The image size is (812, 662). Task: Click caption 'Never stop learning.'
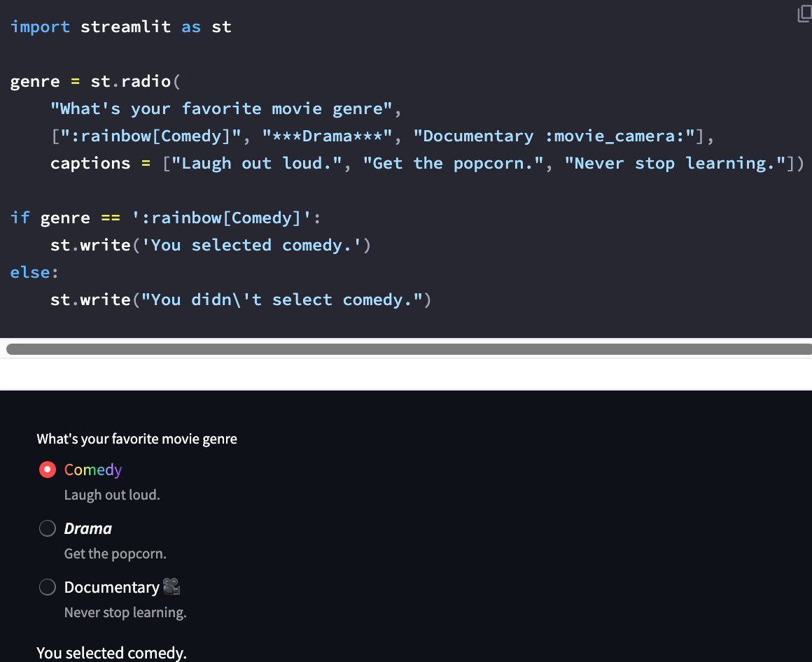tap(125, 612)
